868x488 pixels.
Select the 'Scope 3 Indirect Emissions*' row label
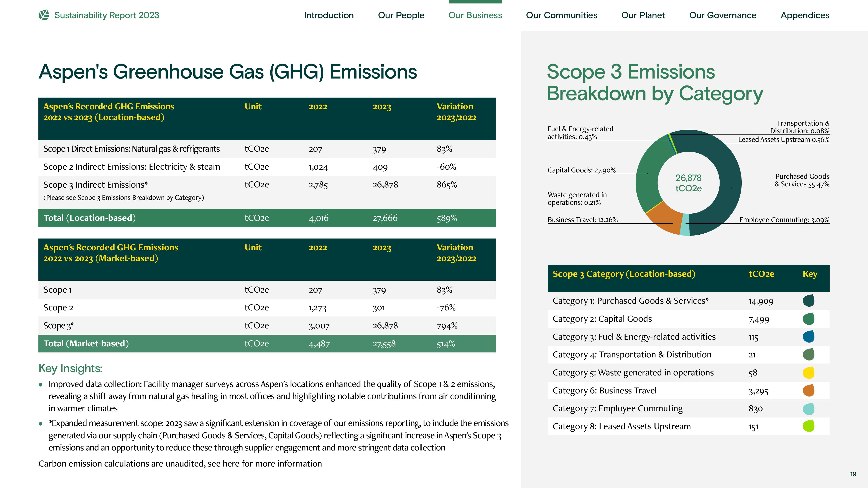(x=96, y=185)
